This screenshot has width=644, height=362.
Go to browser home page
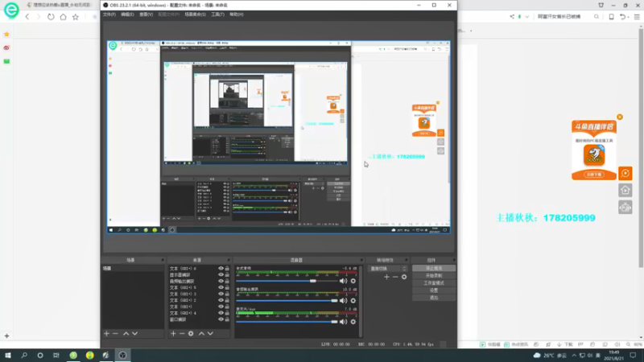(63, 17)
